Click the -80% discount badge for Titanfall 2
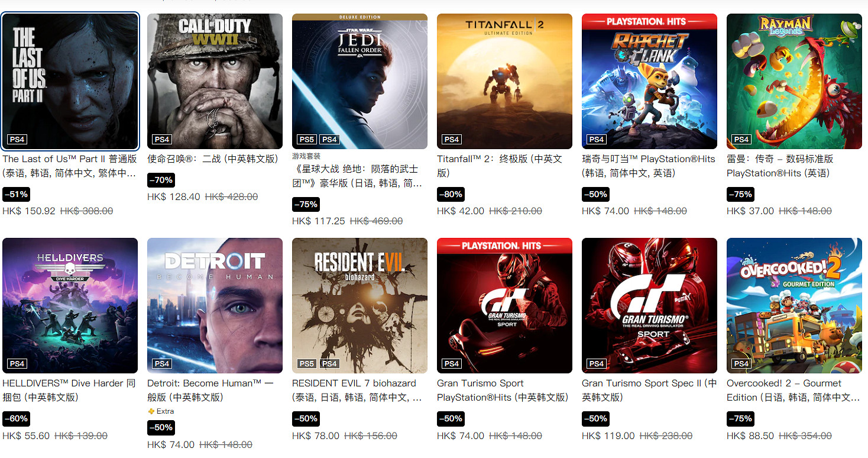868x458 pixels. pyautogui.click(x=451, y=194)
